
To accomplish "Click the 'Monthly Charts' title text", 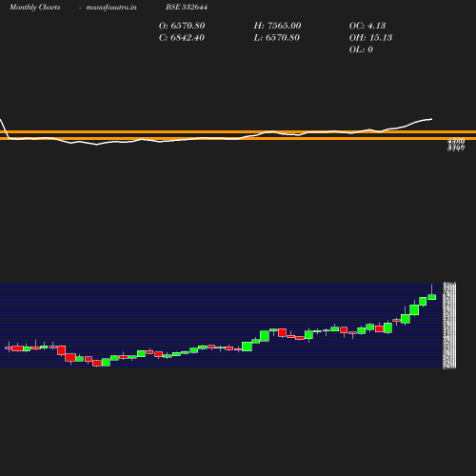I will click(35, 8).
